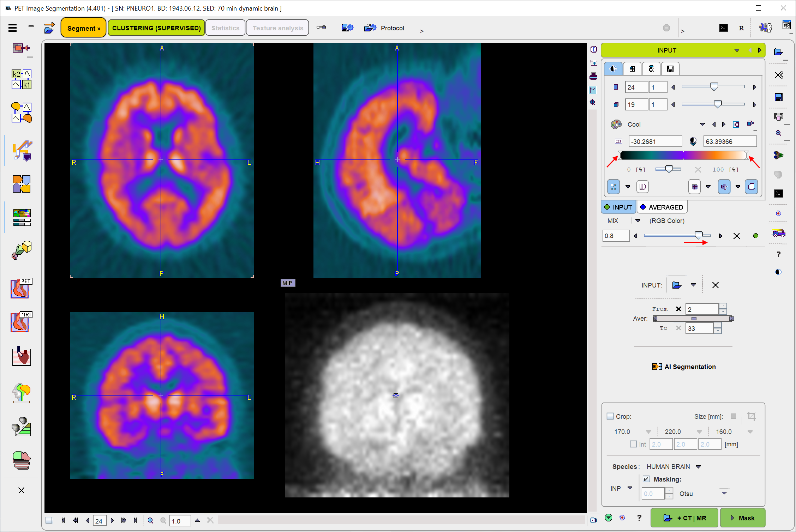Viewport: 796px width, 532px height.
Task: Click the MIP label on viewer
Action: pos(288,283)
